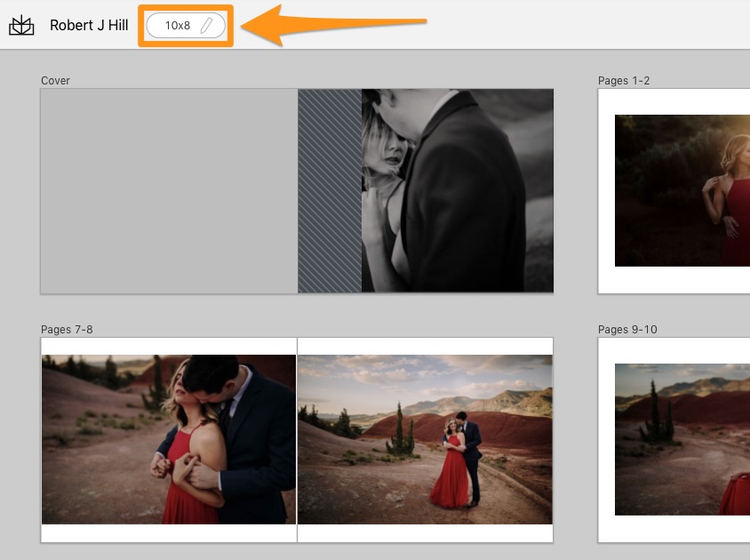
Task: Open the Pages 1-2 spread photo
Action: click(682, 190)
